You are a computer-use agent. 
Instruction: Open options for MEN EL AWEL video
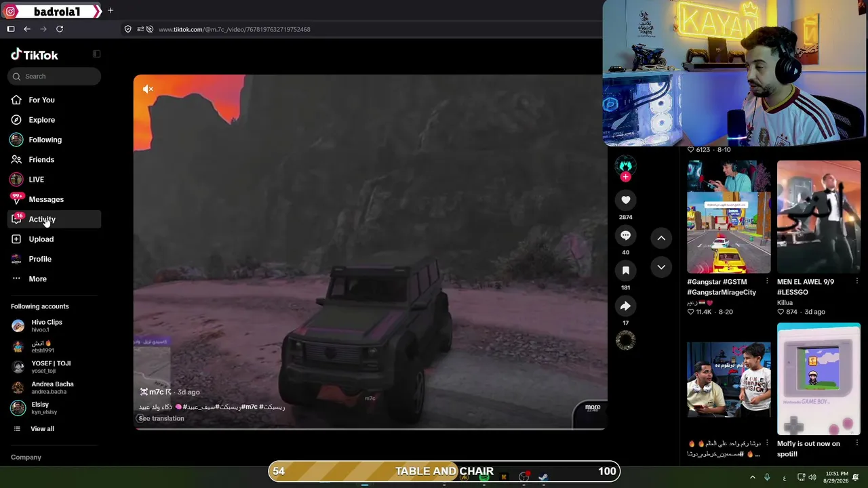click(857, 281)
